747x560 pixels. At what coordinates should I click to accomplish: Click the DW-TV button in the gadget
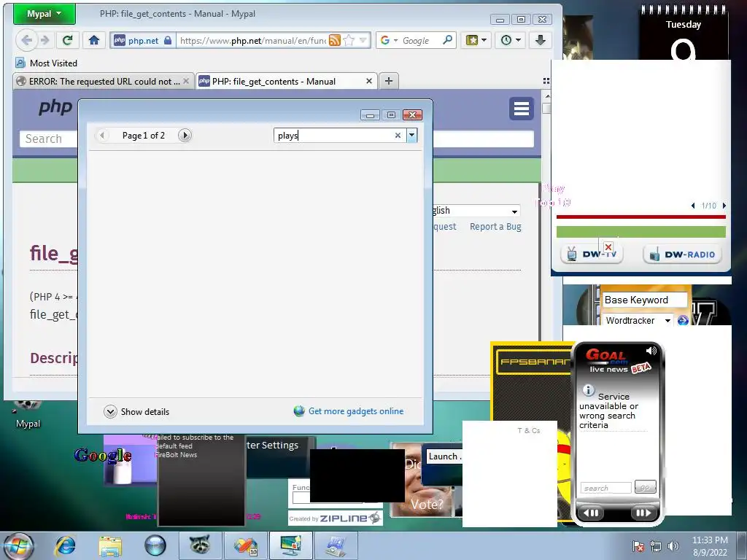(592, 254)
